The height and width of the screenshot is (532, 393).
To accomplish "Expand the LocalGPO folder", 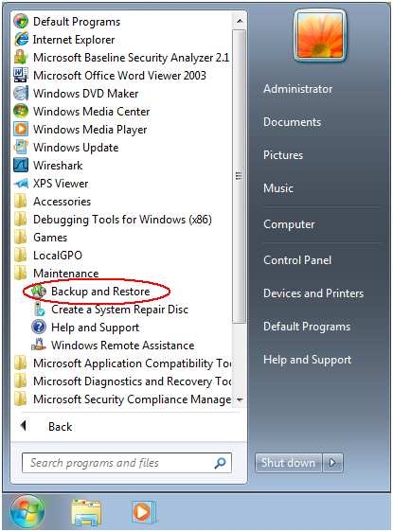I will tap(58, 256).
